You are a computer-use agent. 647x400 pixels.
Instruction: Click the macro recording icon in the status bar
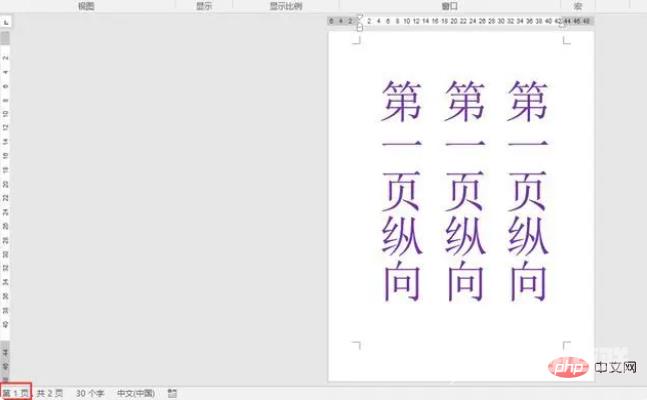173,393
